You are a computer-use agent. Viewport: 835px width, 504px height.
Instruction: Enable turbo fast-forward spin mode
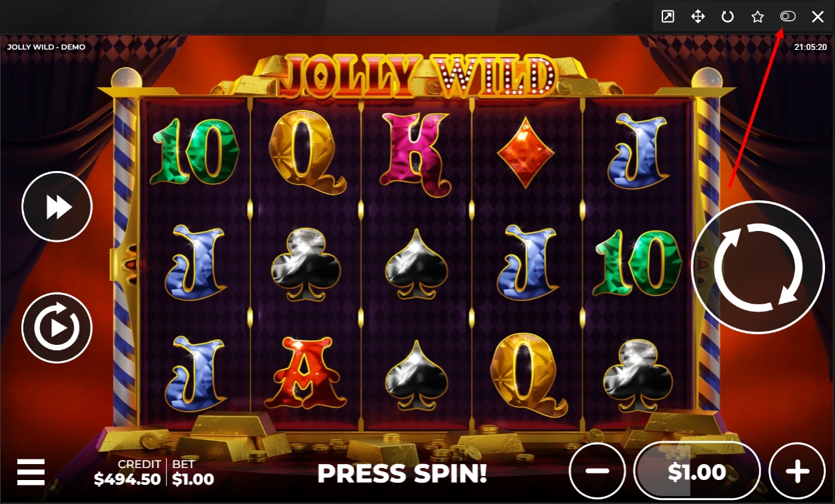[57, 208]
